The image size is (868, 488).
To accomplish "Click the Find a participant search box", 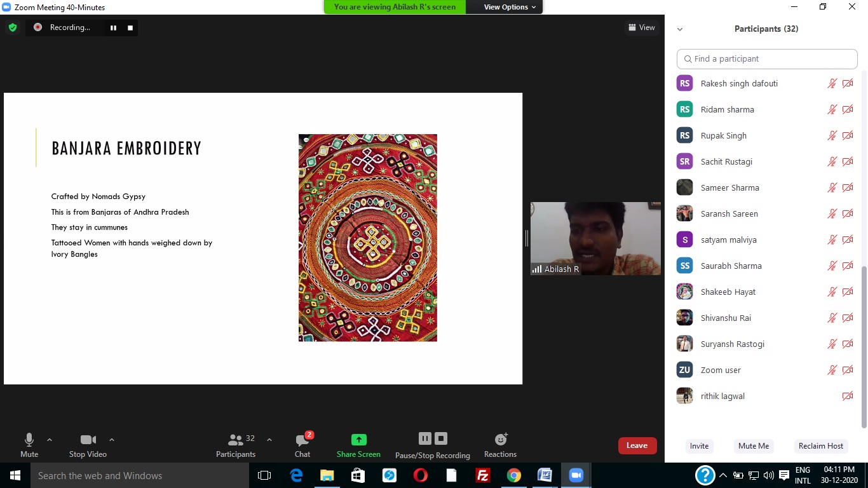I will click(x=767, y=58).
